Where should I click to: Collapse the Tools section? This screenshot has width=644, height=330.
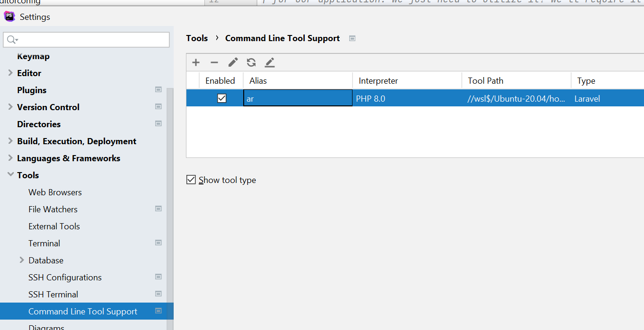pos(10,175)
